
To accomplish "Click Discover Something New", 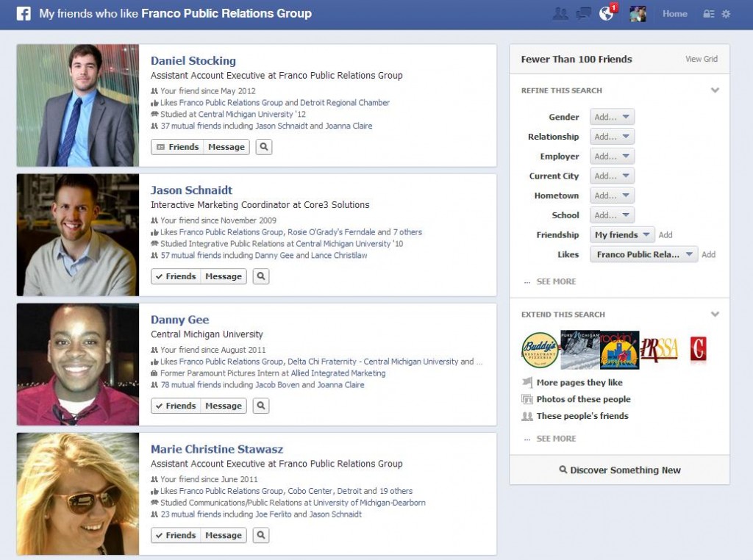I will point(619,470).
